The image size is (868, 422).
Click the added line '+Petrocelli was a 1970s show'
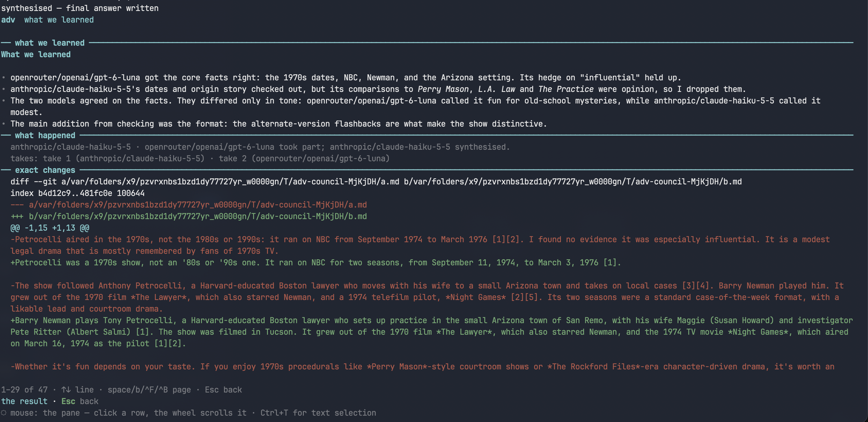(316, 262)
